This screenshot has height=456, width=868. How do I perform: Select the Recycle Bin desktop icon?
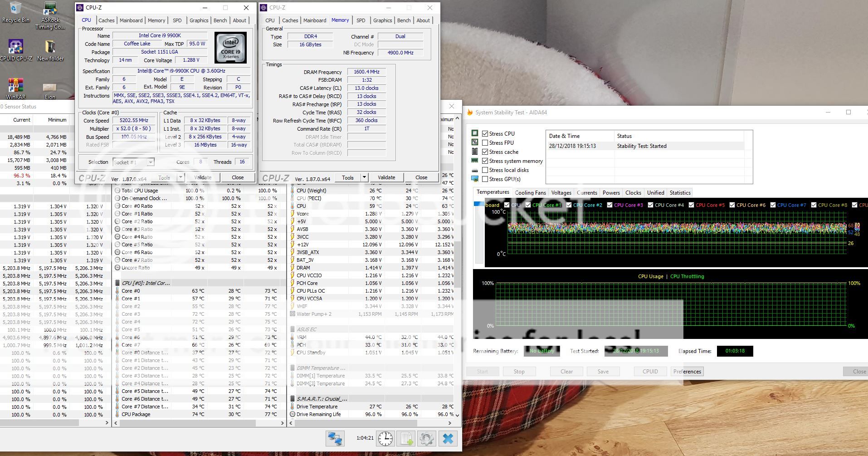[15, 13]
